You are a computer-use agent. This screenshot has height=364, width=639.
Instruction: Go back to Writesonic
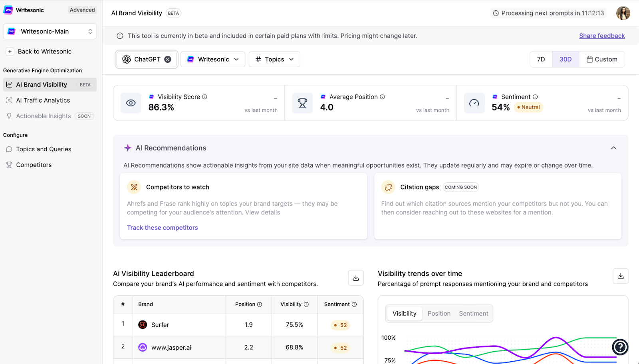tap(44, 51)
